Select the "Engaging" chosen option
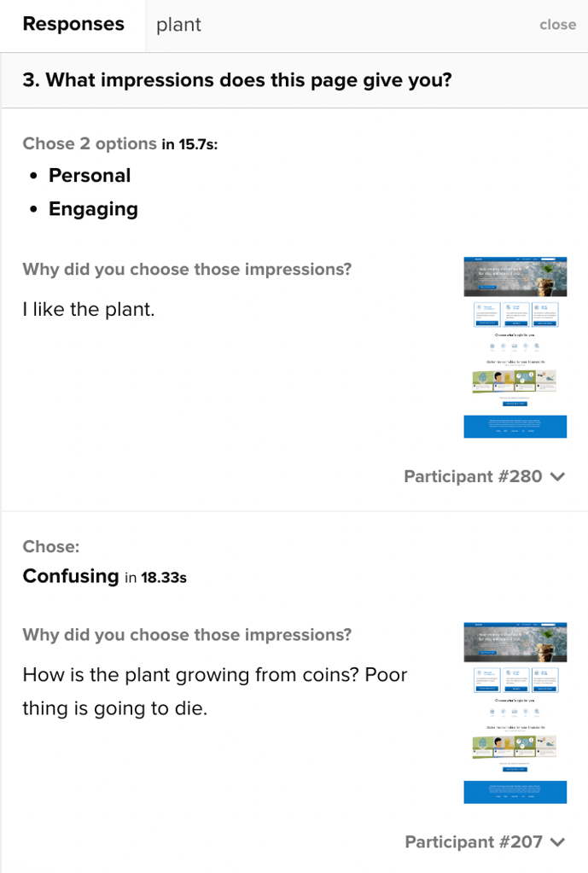Viewport: 588px width, 873px height. (93, 209)
